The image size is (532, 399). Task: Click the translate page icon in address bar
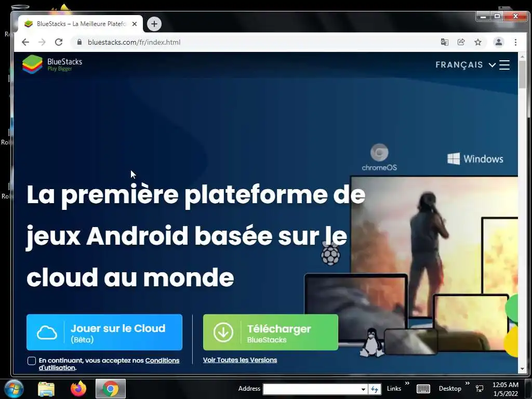point(445,42)
